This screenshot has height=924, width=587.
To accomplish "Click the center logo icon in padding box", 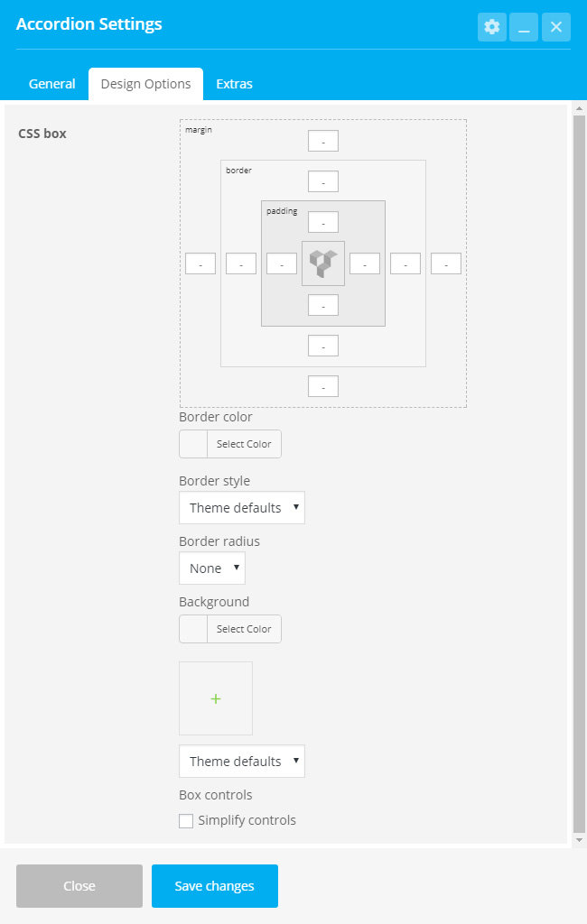I will pos(323,263).
